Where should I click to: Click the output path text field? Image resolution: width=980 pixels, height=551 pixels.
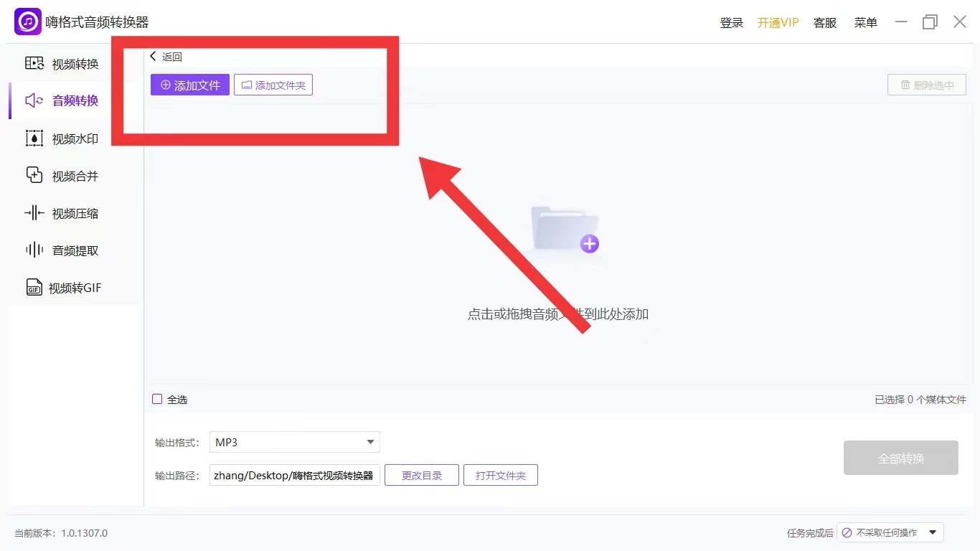tap(294, 475)
